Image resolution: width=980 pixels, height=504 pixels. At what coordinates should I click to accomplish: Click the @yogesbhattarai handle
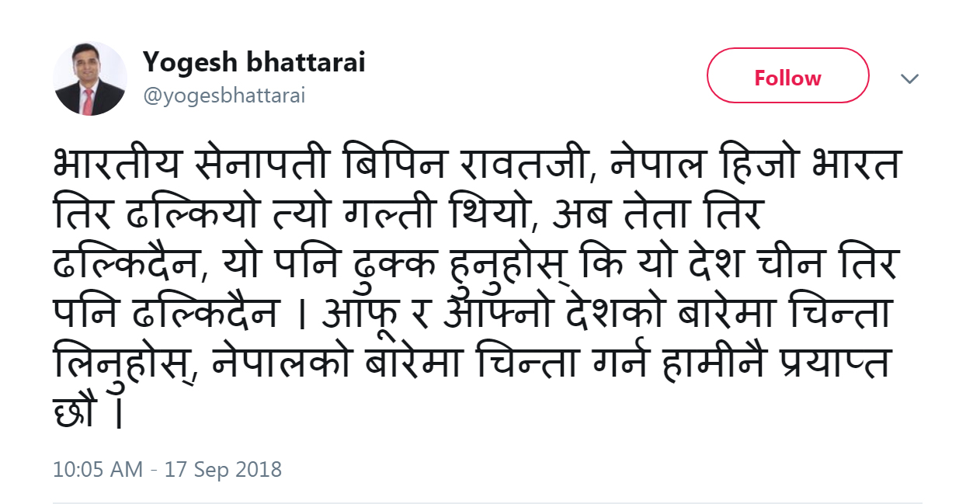tap(224, 96)
